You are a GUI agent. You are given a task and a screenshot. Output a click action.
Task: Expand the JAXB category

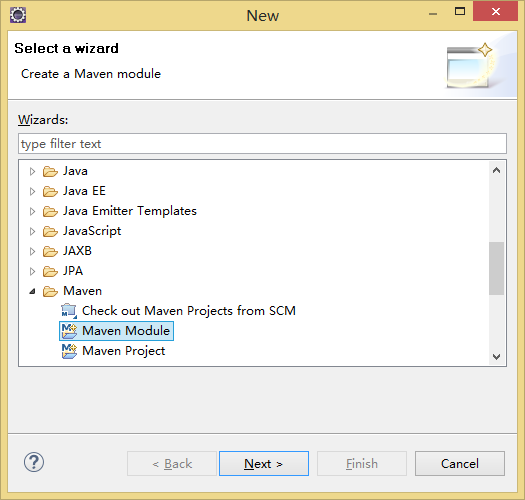click(32, 251)
